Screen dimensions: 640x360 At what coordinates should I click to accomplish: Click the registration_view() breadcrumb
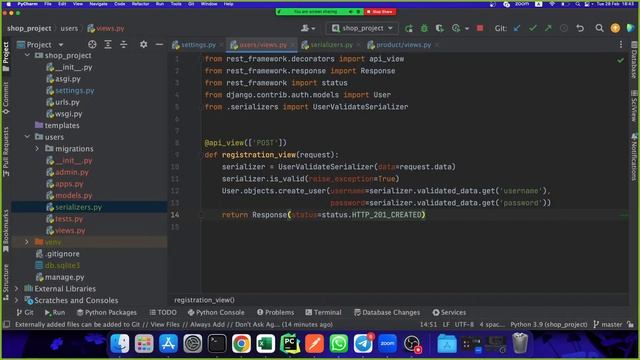[204, 300]
